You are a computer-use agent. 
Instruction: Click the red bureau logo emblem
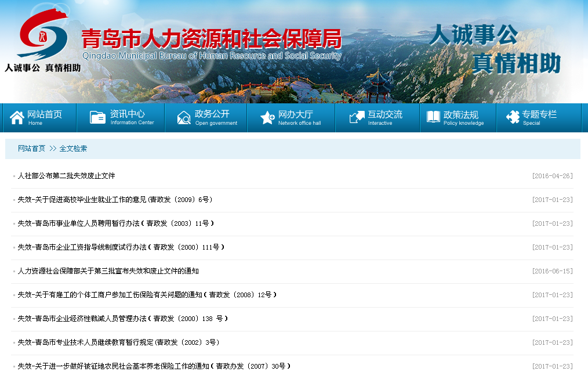[42, 36]
